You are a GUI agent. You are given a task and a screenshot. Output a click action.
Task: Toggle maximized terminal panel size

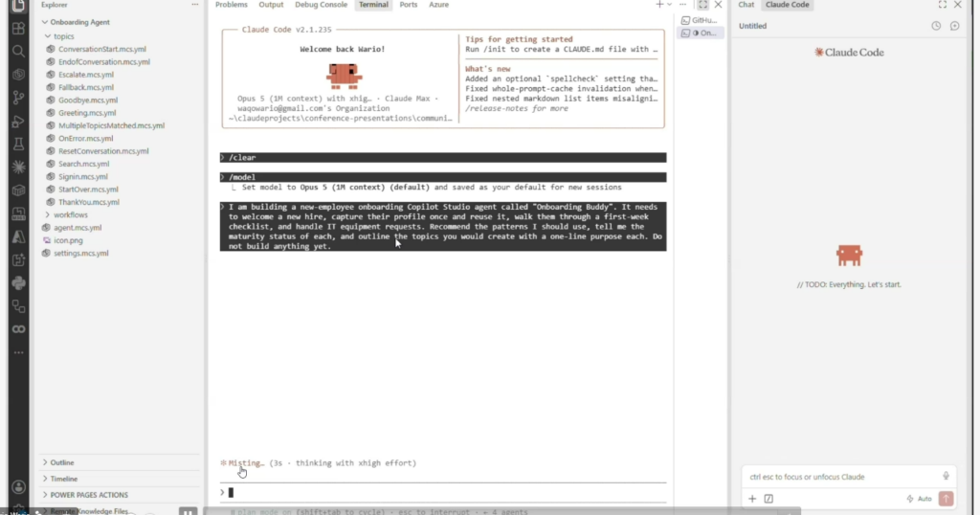702,5
